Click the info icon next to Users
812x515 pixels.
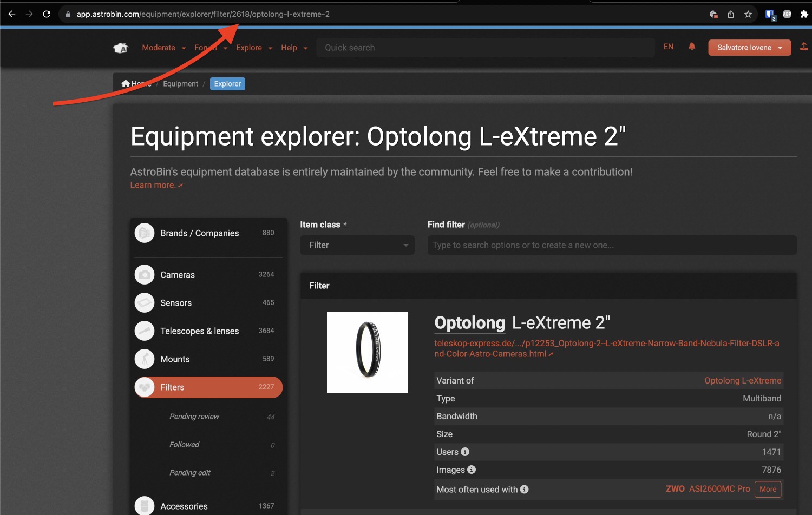tap(465, 452)
